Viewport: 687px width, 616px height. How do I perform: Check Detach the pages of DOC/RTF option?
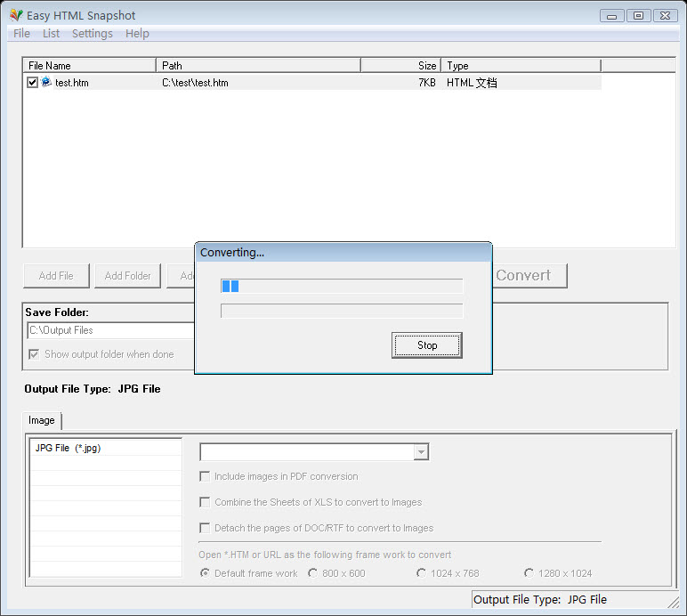point(205,528)
